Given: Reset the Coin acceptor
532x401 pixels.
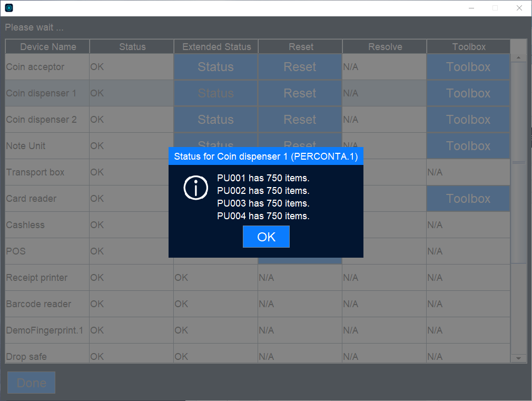Looking at the screenshot, I should pyautogui.click(x=300, y=66).
